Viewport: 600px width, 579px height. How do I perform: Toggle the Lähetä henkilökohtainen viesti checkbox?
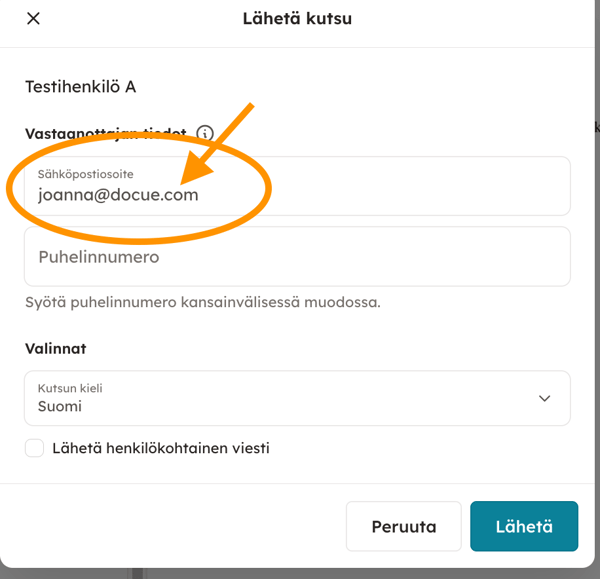click(x=34, y=448)
